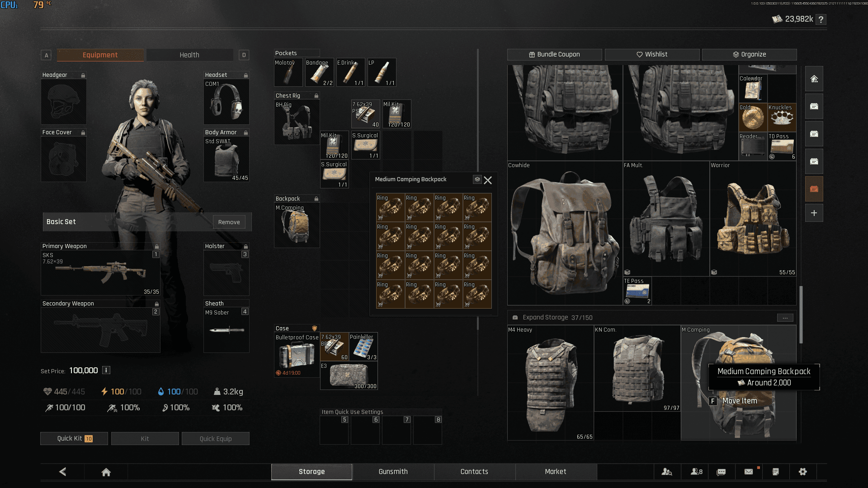Click the question mark beside the currency balance
The image size is (868, 488).
820,19
